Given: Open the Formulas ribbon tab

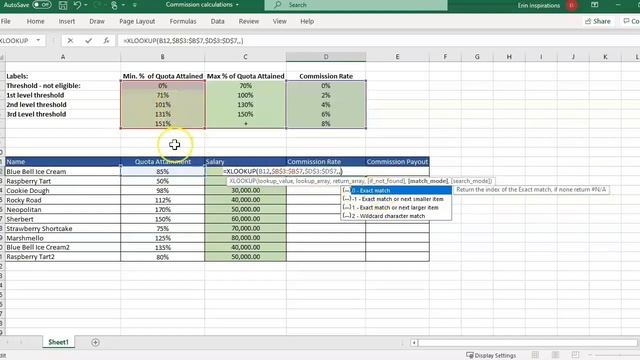Looking at the screenshot, I should [183, 21].
